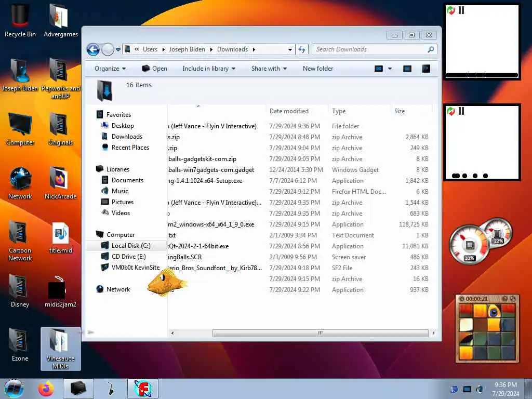The width and height of the screenshot is (532, 399).
Task: Create a New folder
Action: (x=318, y=69)
